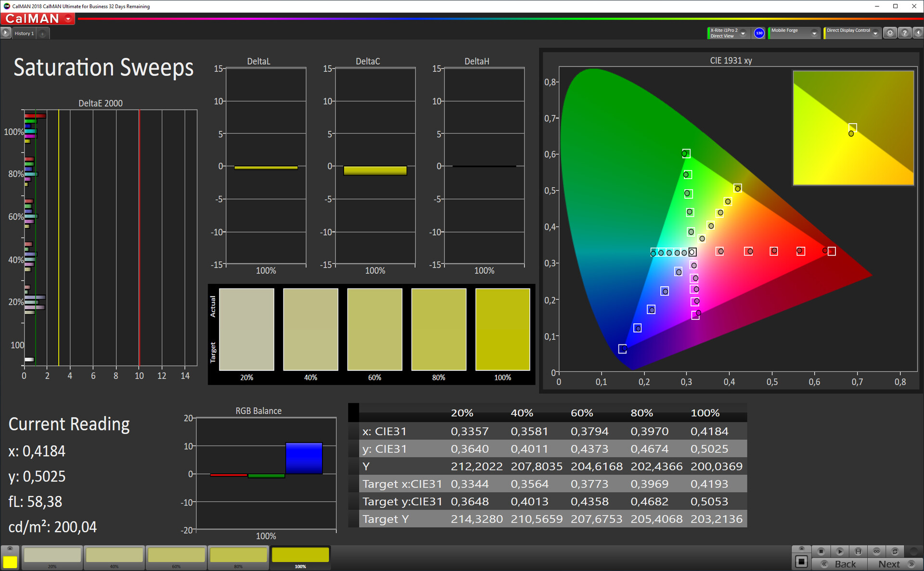Click the yellow color selector square

pyautogui.click(x=10, y=561)
